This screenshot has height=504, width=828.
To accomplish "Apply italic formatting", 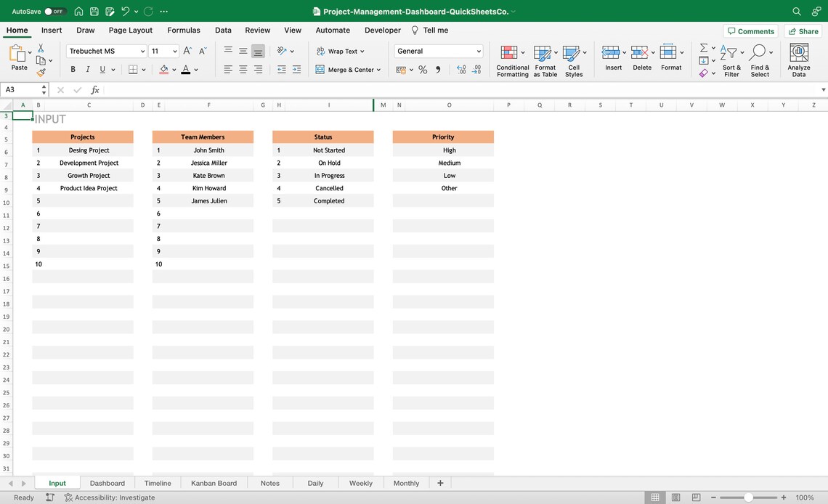I will pos(86,68).
